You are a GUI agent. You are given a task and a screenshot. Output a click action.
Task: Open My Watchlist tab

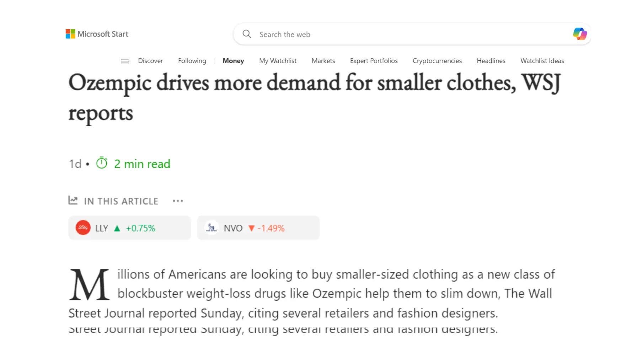pyautogui.click(x=278, y=61)
